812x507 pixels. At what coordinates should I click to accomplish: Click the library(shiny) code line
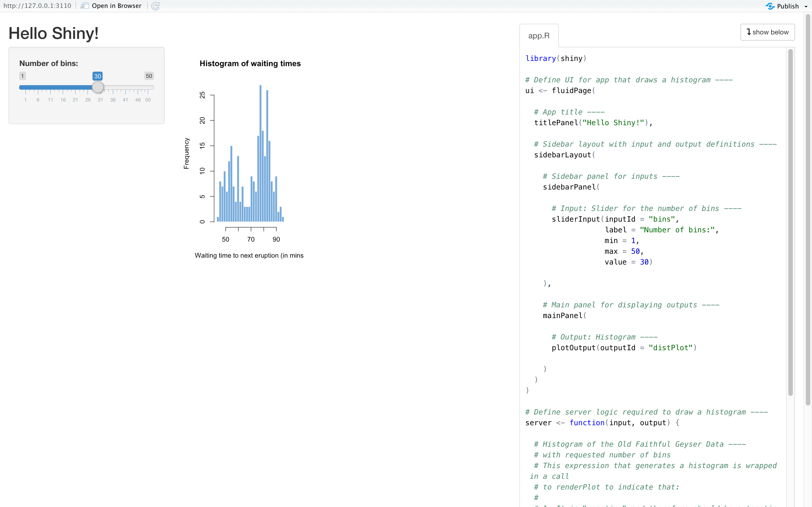(556, 58)
